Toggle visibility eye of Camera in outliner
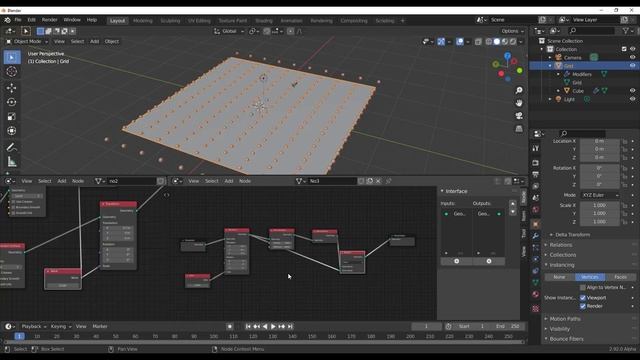640x360 pixels. tap(632, 58)
